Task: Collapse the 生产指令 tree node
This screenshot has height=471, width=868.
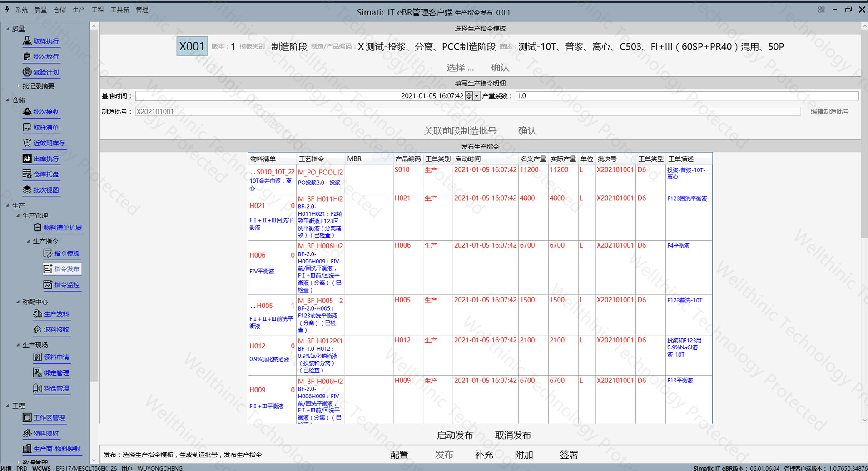Action: tap(28, 241)
